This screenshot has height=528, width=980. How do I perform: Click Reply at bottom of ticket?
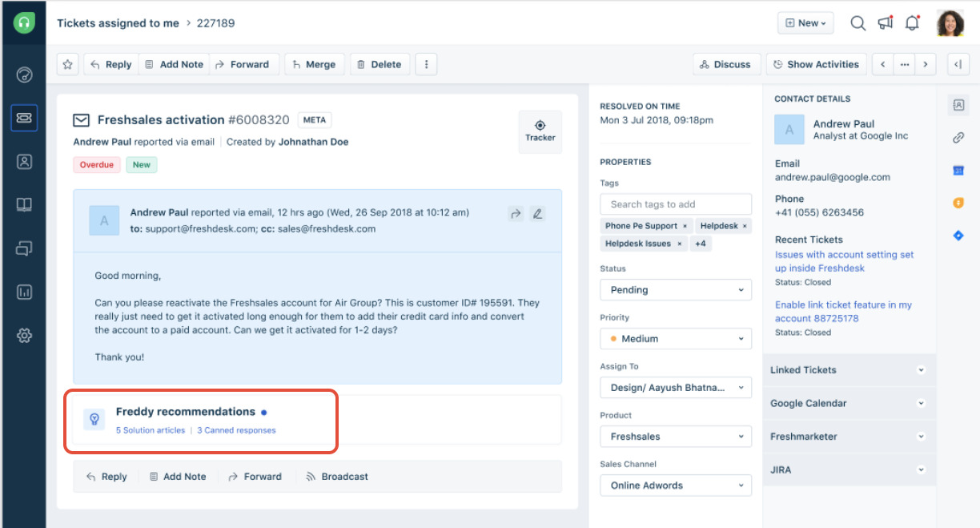coord(106,477)
